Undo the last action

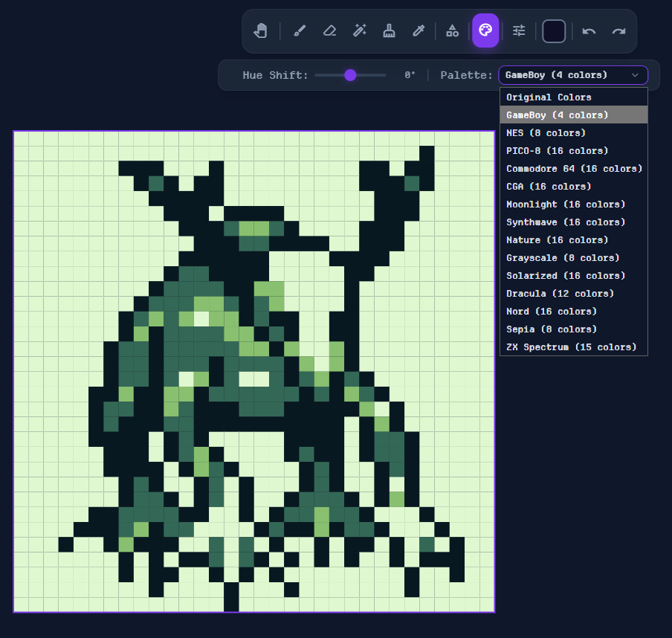tap(589, 31)
